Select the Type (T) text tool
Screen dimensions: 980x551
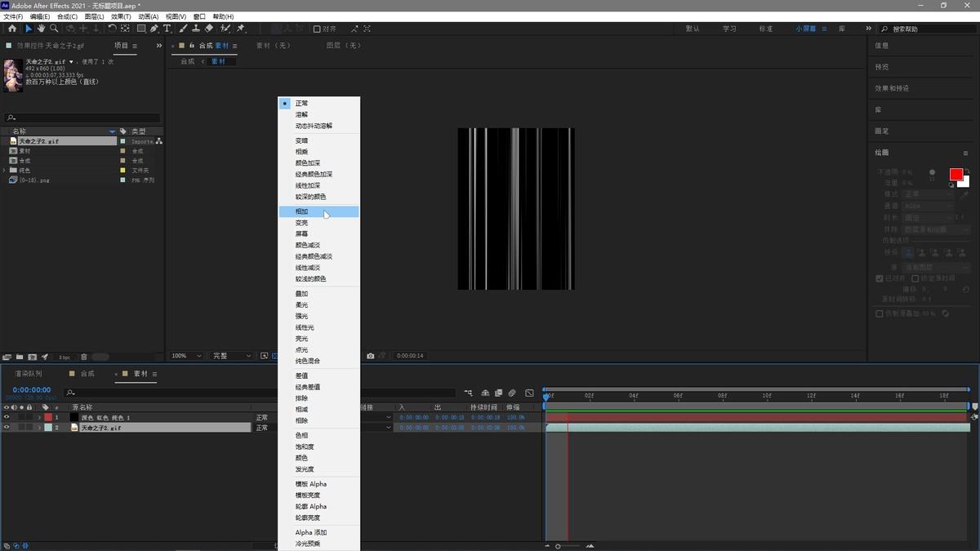point(167,29)
